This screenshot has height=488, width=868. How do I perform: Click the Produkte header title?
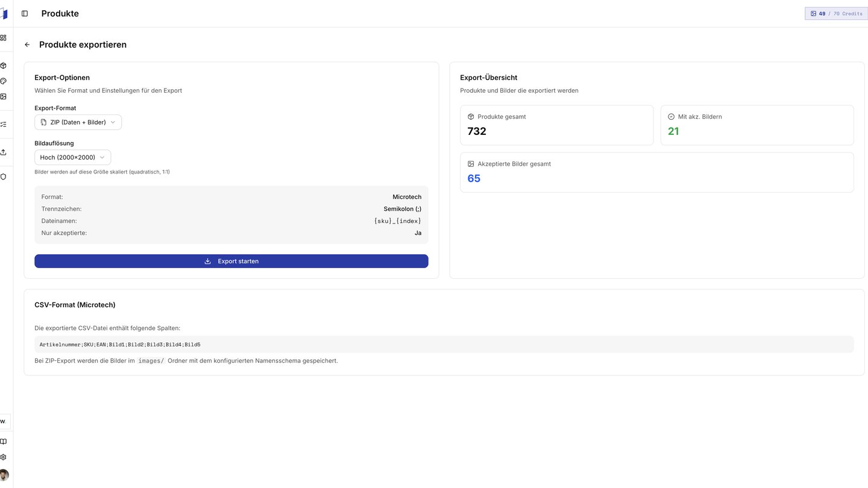(x=60, y=13)
